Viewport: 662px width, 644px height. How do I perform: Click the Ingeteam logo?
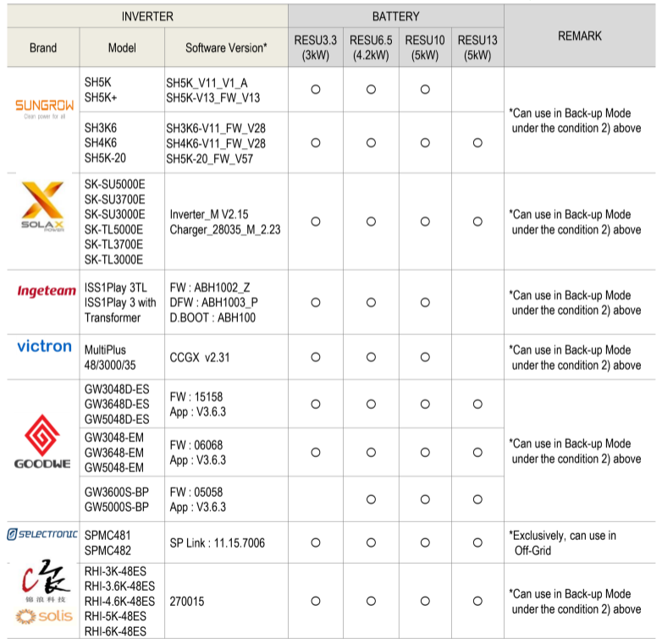(x=47, y=290)
